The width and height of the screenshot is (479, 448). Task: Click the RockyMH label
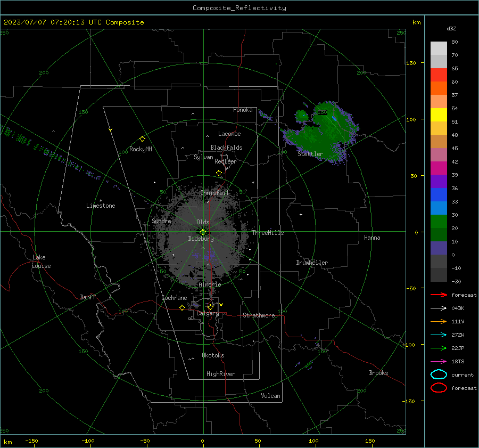pyautogui.click(x=141, y=149)
